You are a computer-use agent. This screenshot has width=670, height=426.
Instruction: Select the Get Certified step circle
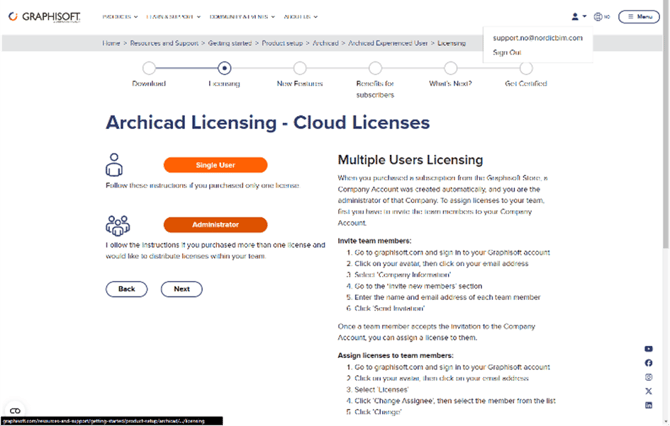point(526,68)
